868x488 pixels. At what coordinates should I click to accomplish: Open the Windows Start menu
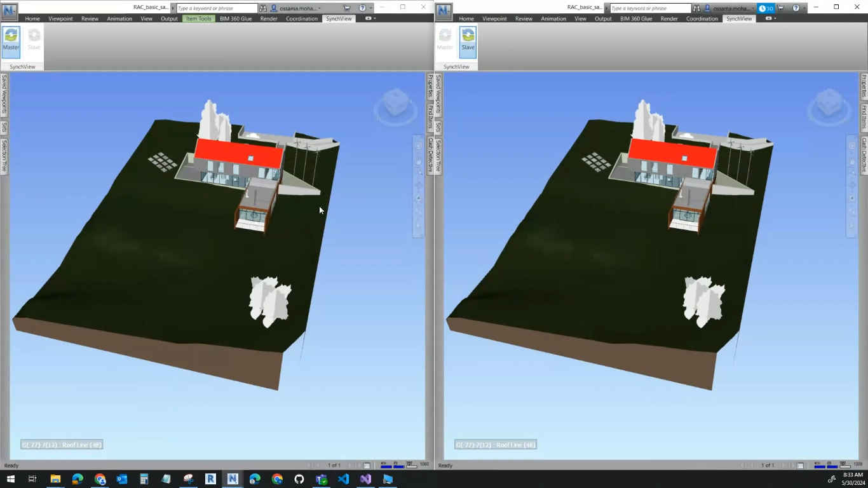(11, 479)
